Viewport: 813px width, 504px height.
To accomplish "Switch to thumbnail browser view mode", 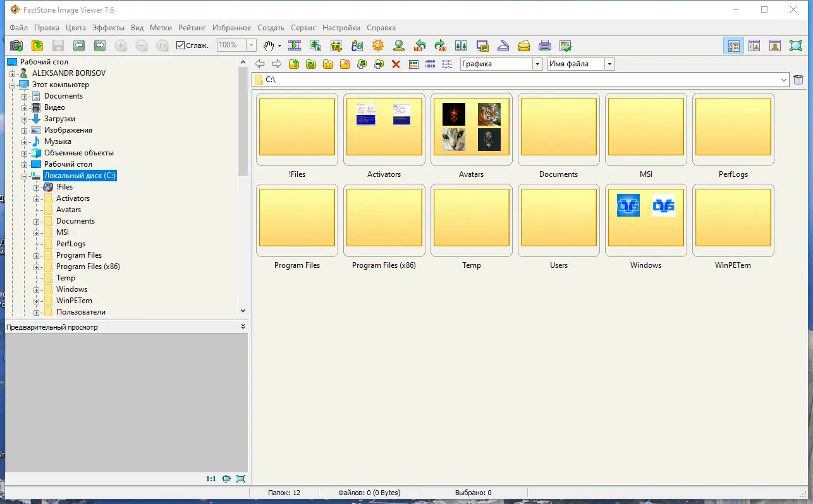I will [x=733, y=45].
